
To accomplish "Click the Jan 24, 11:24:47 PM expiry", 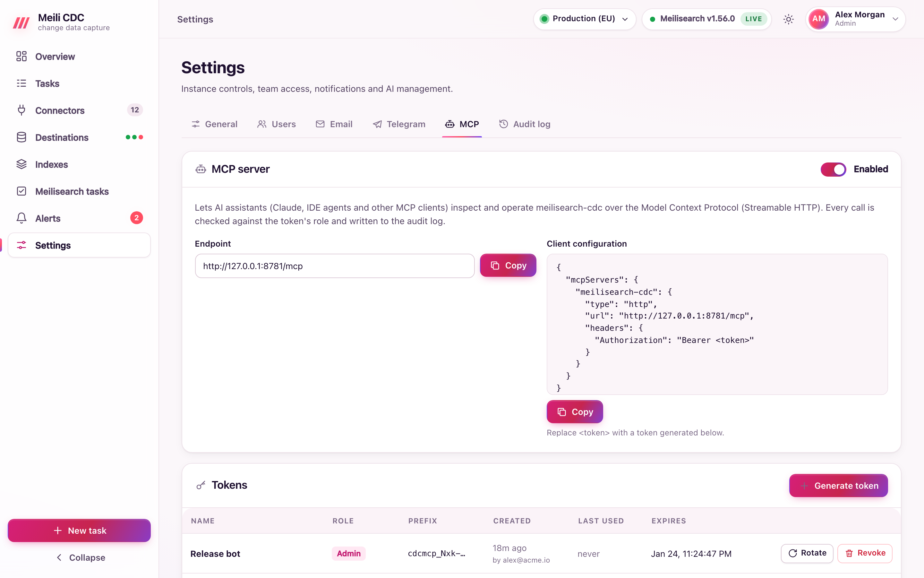I will click(691, 554).
